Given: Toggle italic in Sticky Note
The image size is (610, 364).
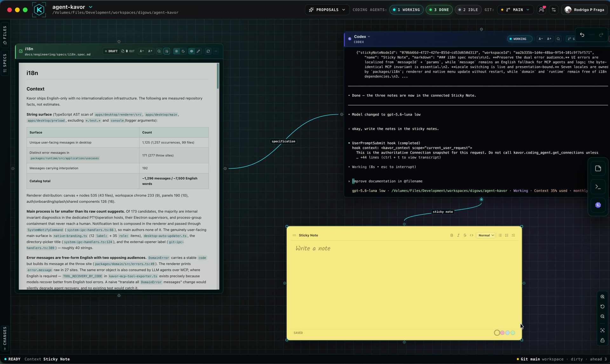Looking at the screenshot, I should (x=458, y=235).
